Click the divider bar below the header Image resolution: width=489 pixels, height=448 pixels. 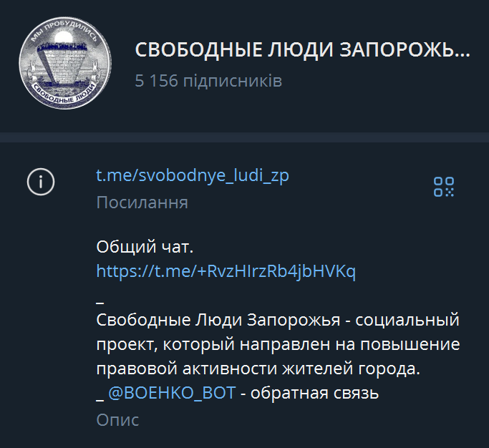[245, 137]
